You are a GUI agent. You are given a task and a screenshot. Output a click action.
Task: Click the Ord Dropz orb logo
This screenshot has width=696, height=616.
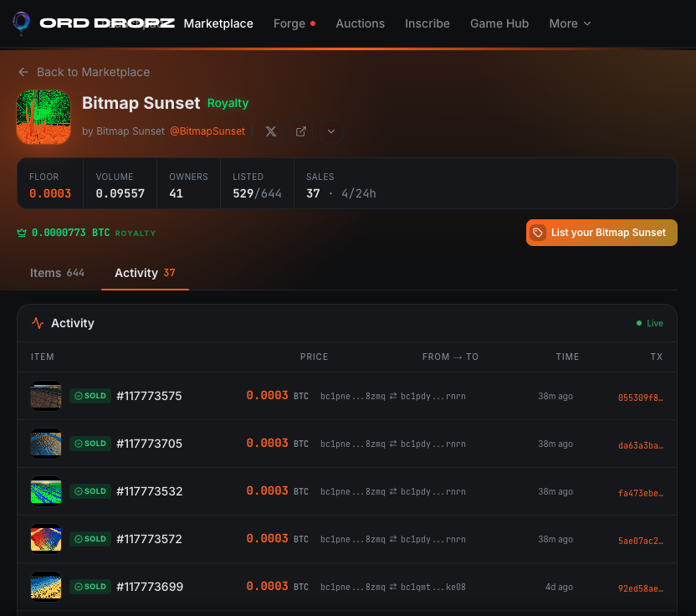coord(21,23)
